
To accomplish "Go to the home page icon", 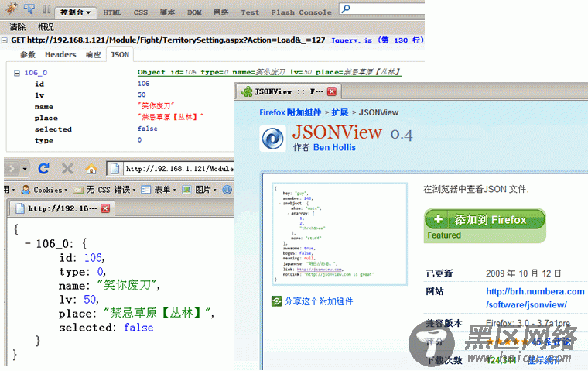I will (x=91, y=169).
